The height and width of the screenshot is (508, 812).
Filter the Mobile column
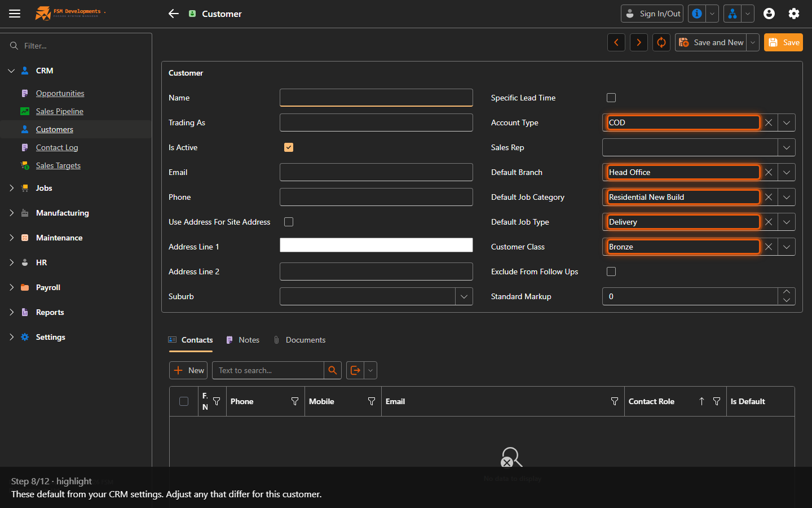coord(372,401)
